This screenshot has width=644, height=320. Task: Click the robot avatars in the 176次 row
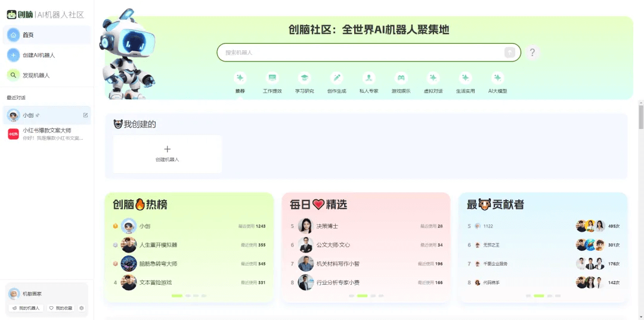[590, 264]
